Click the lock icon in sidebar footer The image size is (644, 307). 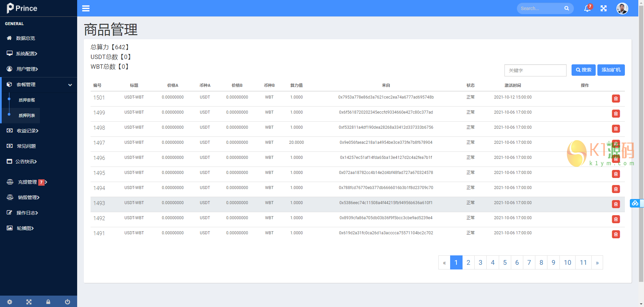[48, 302]
